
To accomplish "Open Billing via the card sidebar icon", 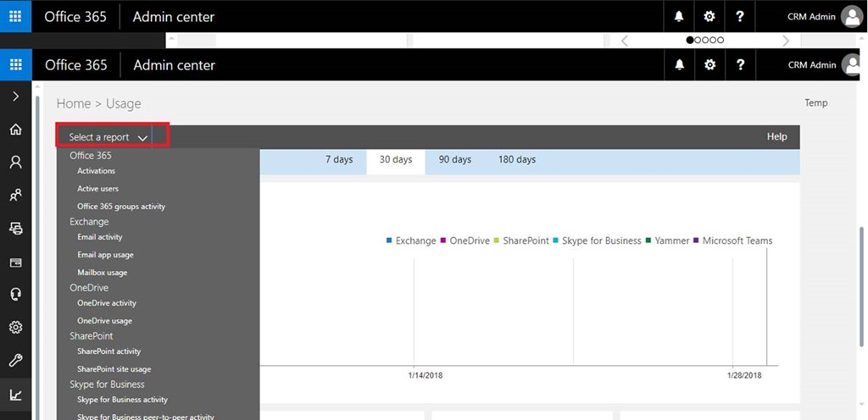I will pyautogui.click(x=15, y=262).
